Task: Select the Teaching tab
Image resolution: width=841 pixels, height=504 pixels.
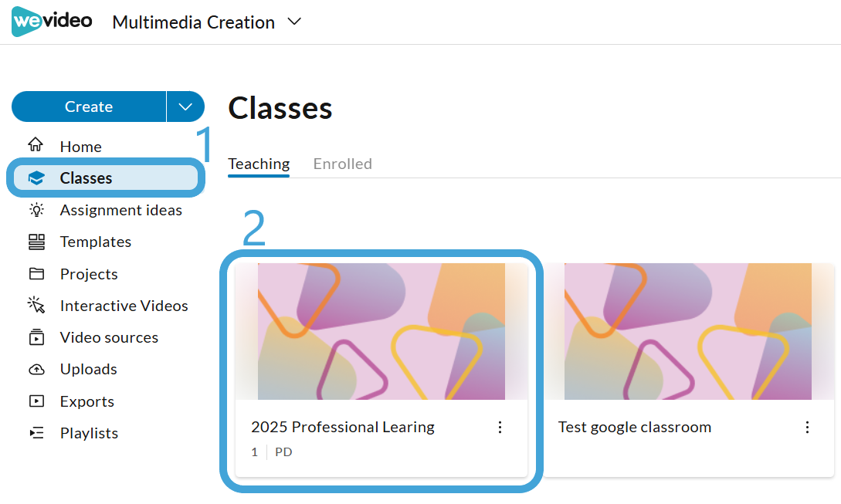Action: pos(259,164)
